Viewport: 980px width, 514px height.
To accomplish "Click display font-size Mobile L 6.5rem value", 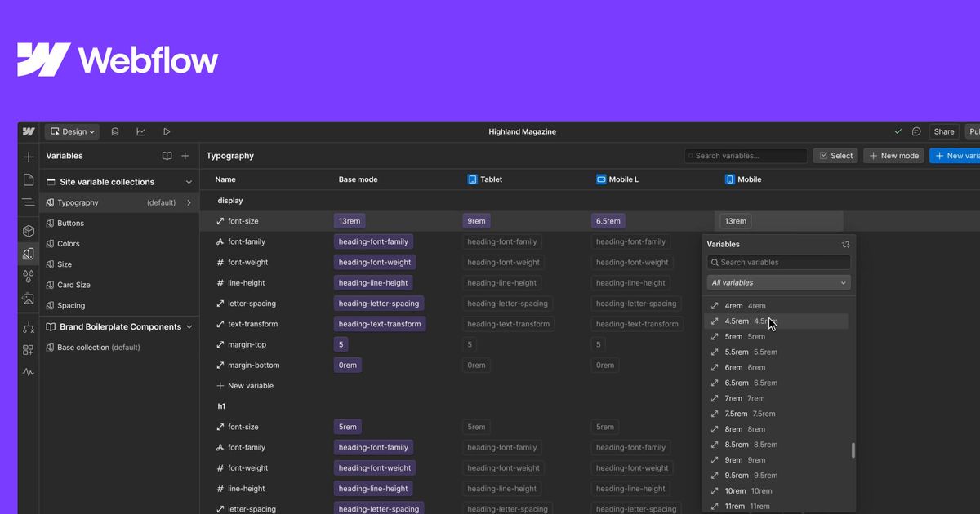I will click(x=608, y=221).
